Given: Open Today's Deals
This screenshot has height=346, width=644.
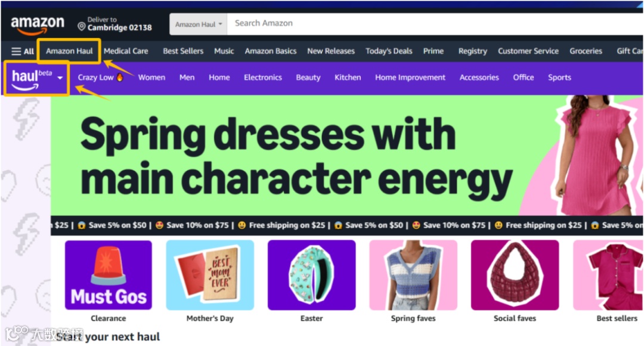Looking at the screenshot, I should tap(389, 51).
